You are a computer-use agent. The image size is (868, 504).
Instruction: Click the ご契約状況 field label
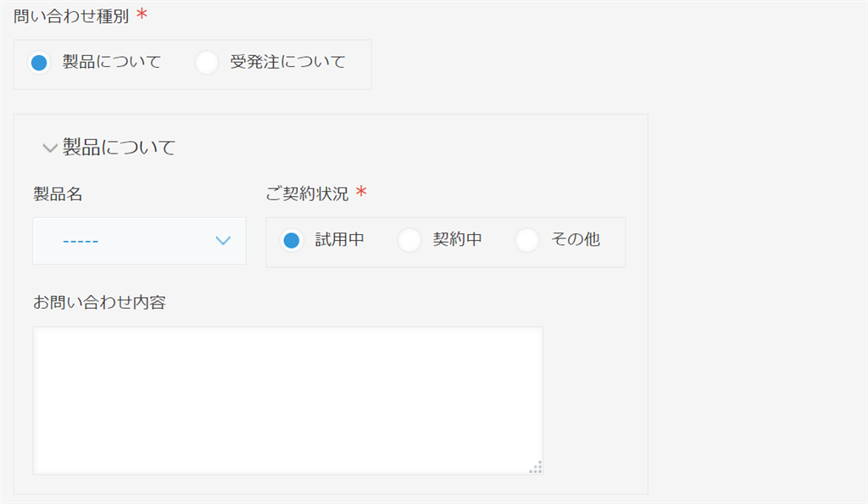click(307, 193)
